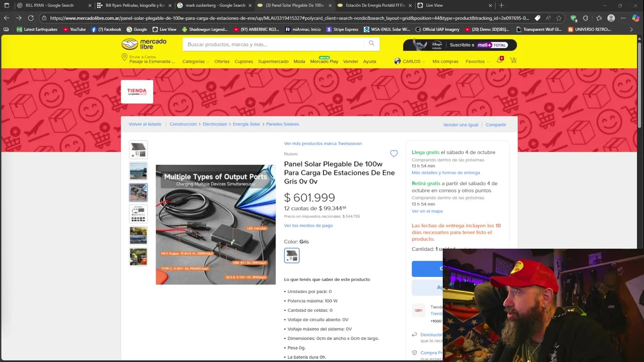This screenshot has height=362, width=644.
Task: Click the Paneles Solares breadcrumb
Action: pyautogui.click(x=282, y=124)
